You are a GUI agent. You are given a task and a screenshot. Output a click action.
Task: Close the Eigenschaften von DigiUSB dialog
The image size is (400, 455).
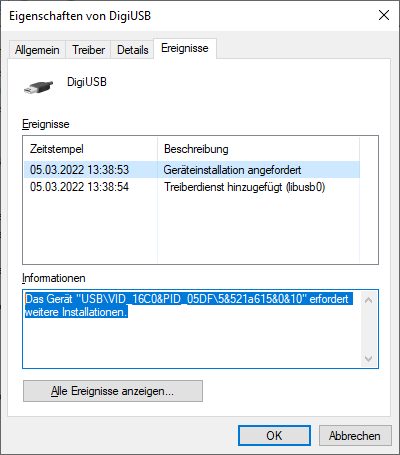coord(384,15)
